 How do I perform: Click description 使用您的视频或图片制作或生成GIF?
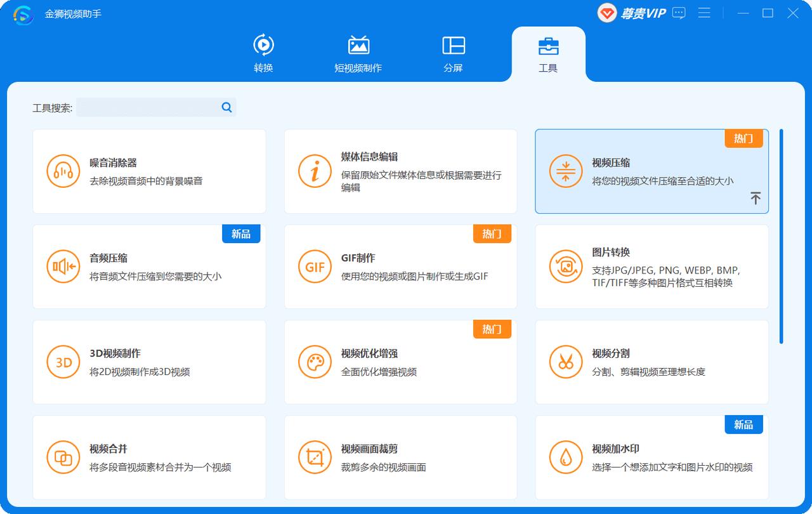click(x=414, y=276)
